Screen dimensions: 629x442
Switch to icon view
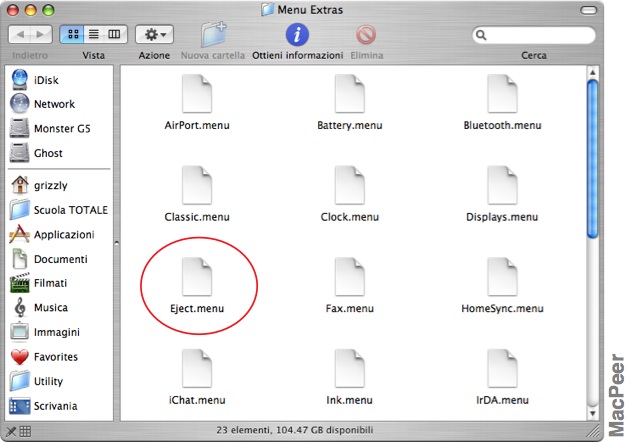click(73, 34)
